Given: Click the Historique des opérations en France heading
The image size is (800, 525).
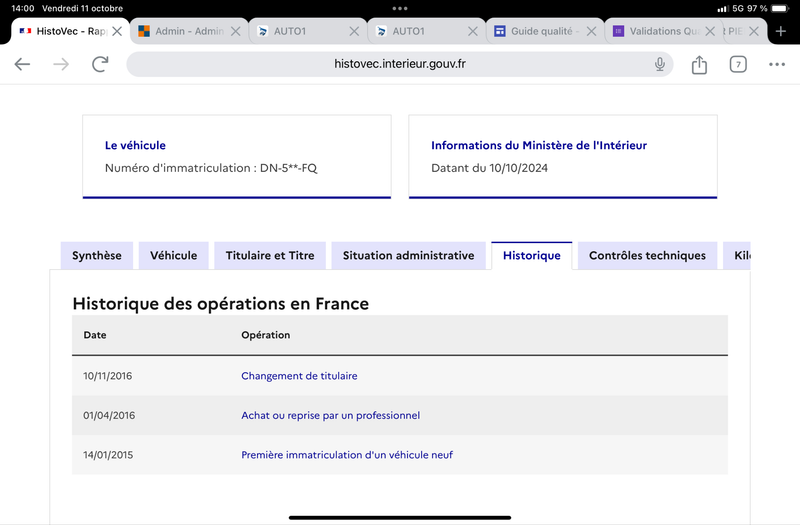Looking at the screenshot, I should pyautogui.click(x=220, y=304).
